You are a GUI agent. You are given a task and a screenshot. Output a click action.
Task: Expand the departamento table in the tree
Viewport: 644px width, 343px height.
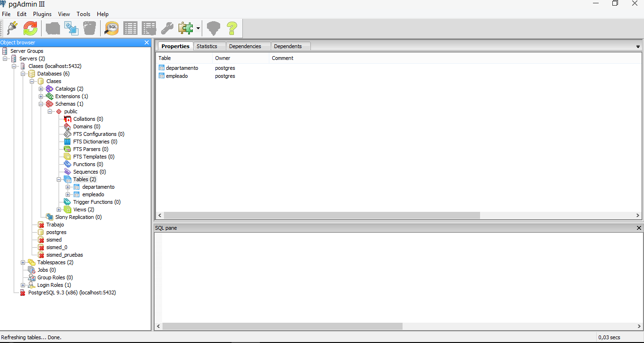[x=68, y=187]
